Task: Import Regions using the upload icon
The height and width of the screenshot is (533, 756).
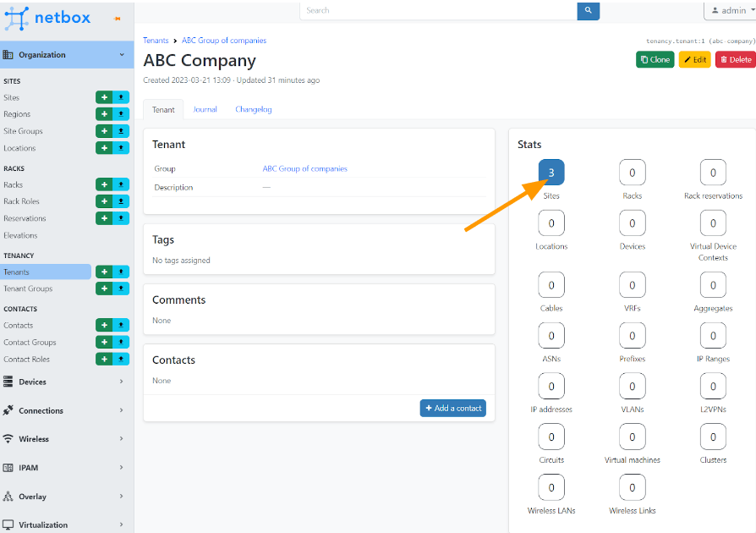Action: [x=121, y=114]
